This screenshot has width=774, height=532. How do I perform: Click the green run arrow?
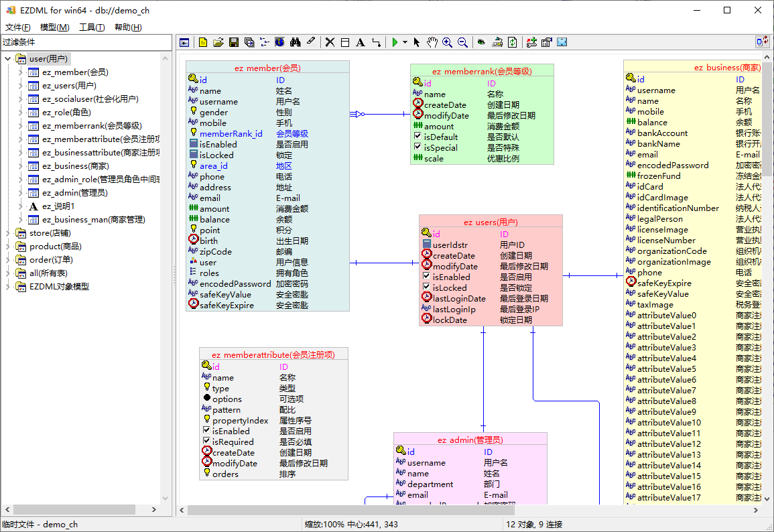[395, 42]
